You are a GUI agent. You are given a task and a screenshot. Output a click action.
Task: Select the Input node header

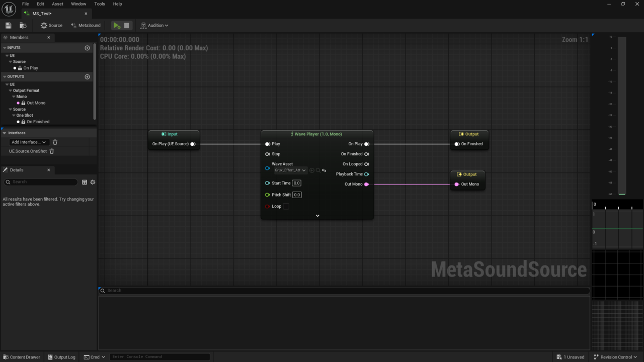point(174,134)
